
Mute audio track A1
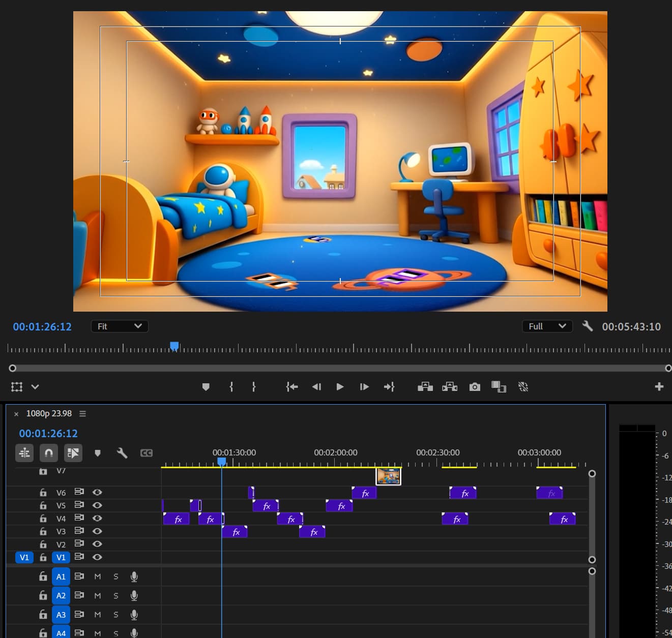coord(98,576)
